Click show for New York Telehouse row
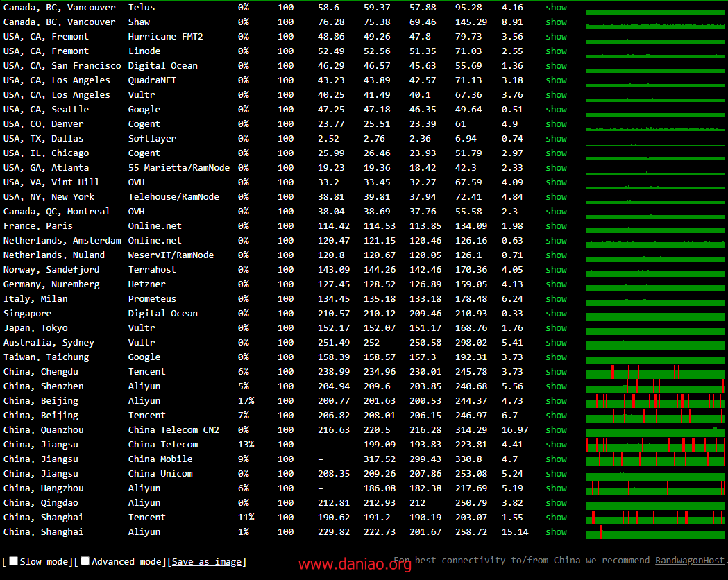 pos(556,197)
